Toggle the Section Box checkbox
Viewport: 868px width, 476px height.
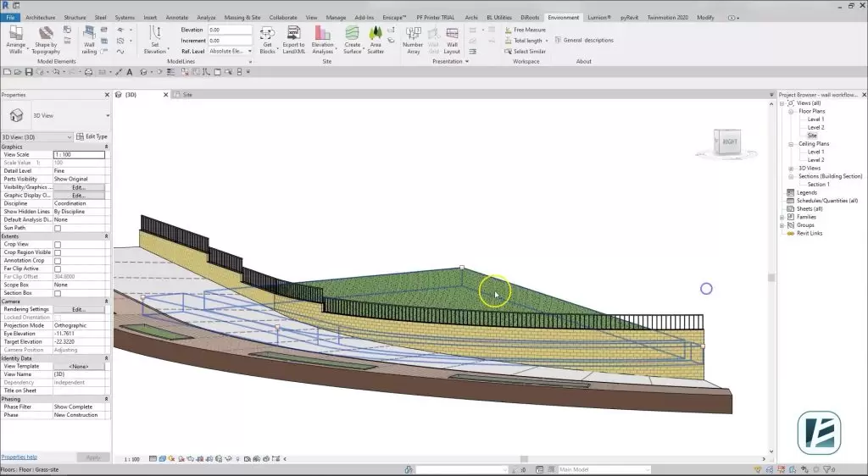pos(58,293)
